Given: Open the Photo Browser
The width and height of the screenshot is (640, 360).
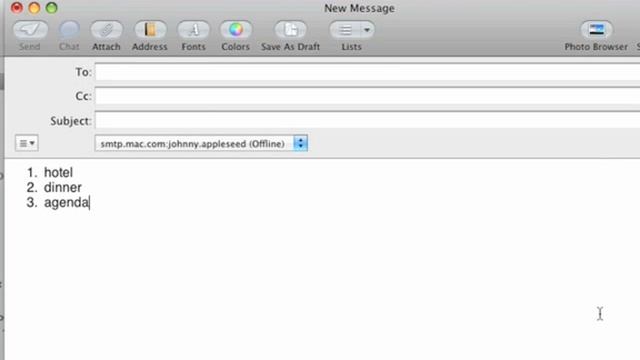Looking at the screenshot, I should pyautogui.click(x=596, y=29).
